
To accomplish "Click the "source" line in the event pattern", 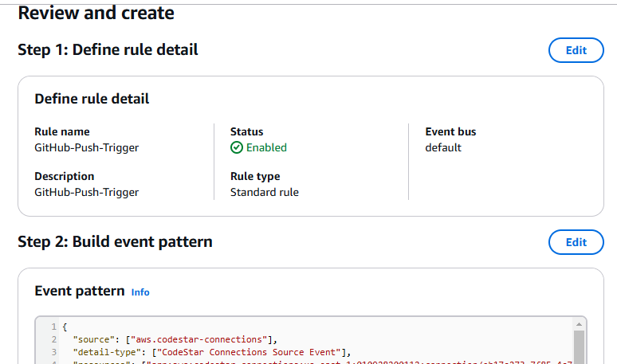I will tap(175, 339).
